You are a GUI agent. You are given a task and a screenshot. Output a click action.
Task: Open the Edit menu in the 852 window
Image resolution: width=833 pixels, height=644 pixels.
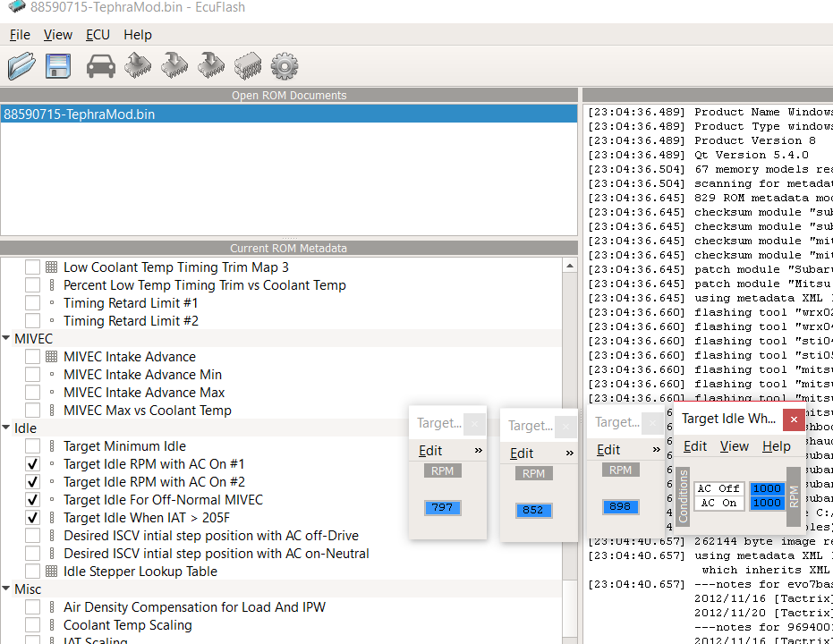point(522,453)
